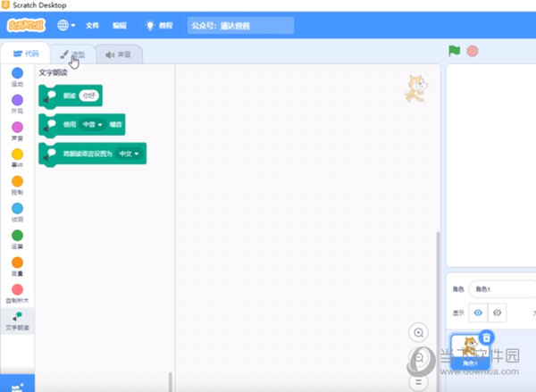Open the language globe menu

pyautogui.click(x=66, y=25)
